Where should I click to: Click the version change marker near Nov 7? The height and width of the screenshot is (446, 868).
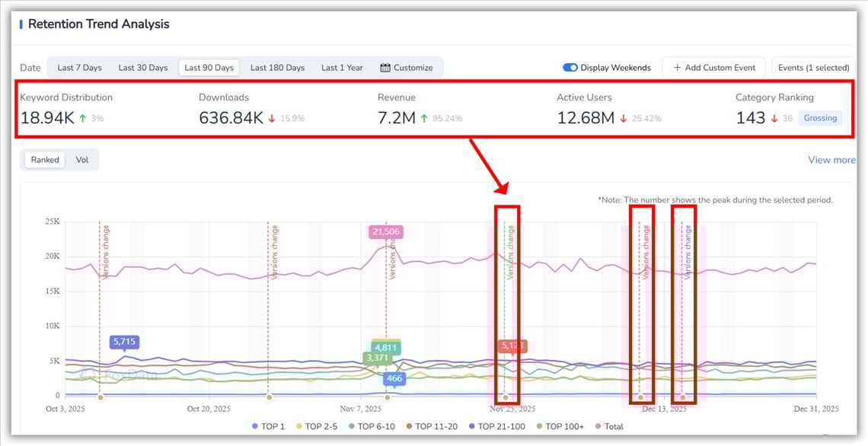[388, 397]
